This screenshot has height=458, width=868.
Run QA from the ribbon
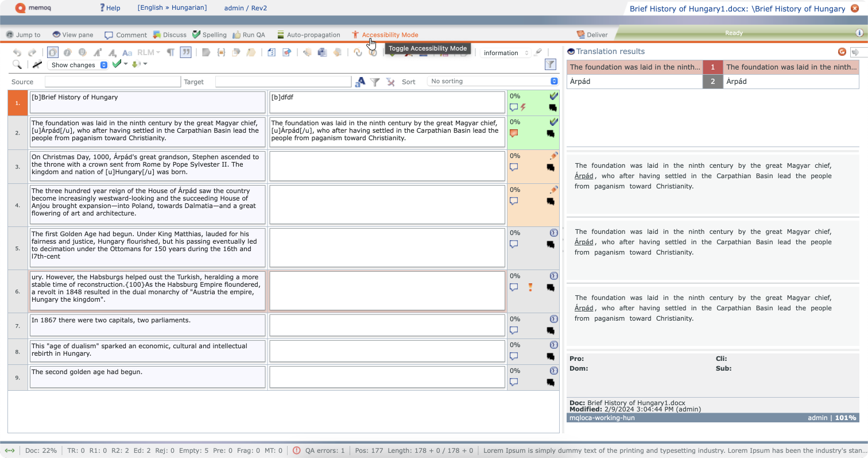click(249, 34)
